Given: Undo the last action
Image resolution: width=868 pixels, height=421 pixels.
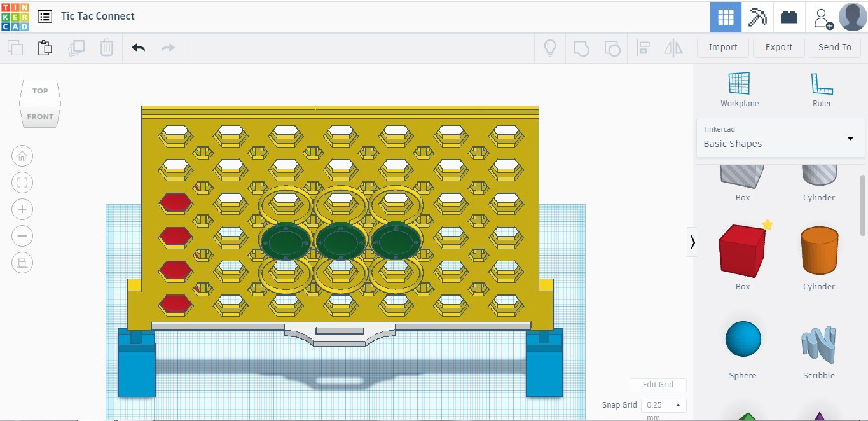Looking at the screenshot, I should pyautogui.click(x=139, y=48).
